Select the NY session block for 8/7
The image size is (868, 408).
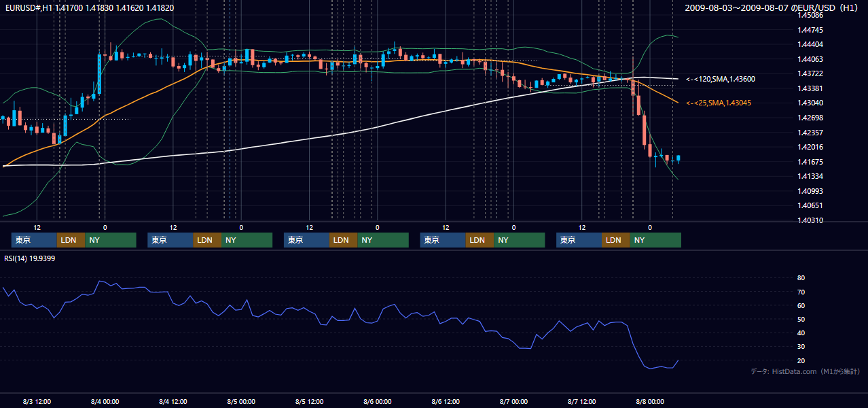click(655, 240)
